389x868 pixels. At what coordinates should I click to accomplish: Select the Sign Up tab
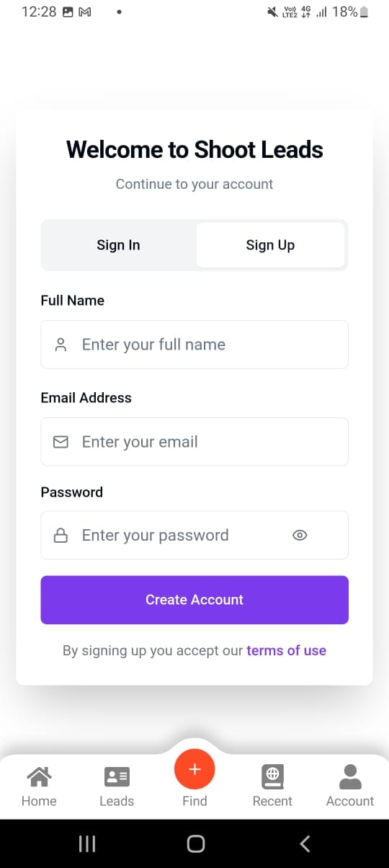point(270,245)
